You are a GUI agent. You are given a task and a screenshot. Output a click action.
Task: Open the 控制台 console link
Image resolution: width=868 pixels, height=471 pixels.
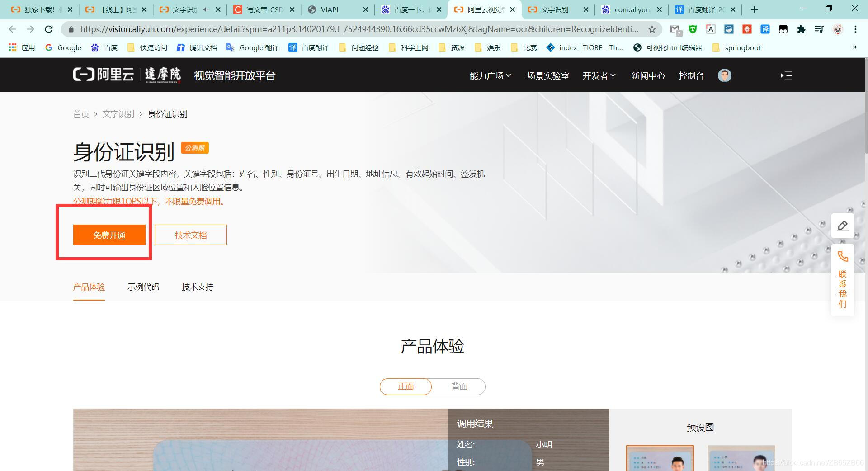(x=692, y=75)
